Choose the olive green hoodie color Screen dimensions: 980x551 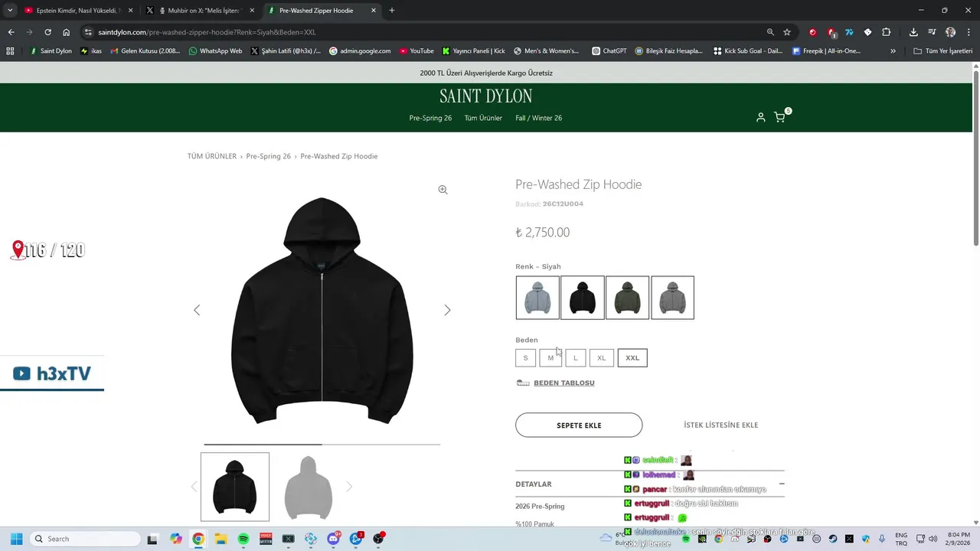[627, 298]
